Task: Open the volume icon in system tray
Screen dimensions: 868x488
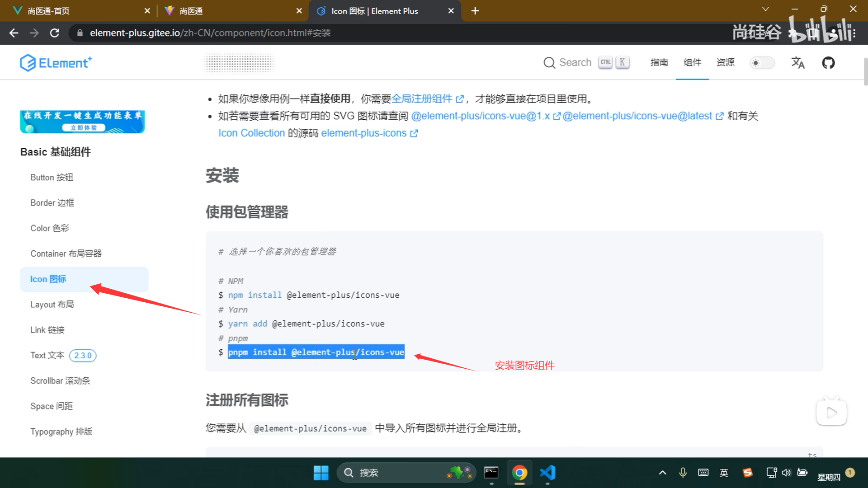Action: point(787,473)
